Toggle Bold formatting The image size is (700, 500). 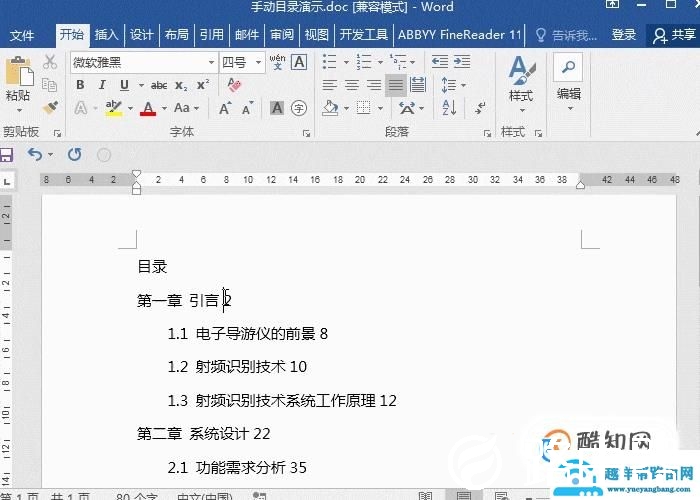click(x=80, y=85)
